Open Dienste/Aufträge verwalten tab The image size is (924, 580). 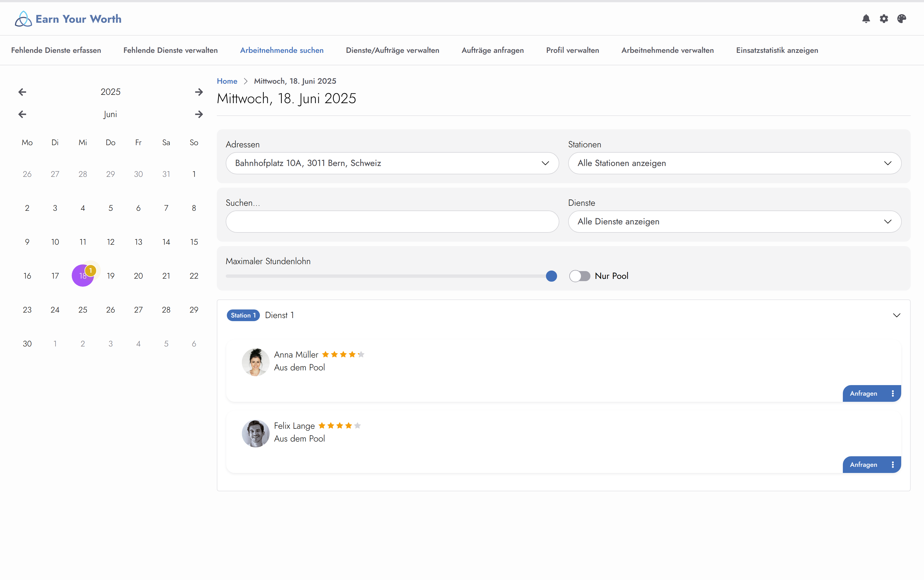392,50
